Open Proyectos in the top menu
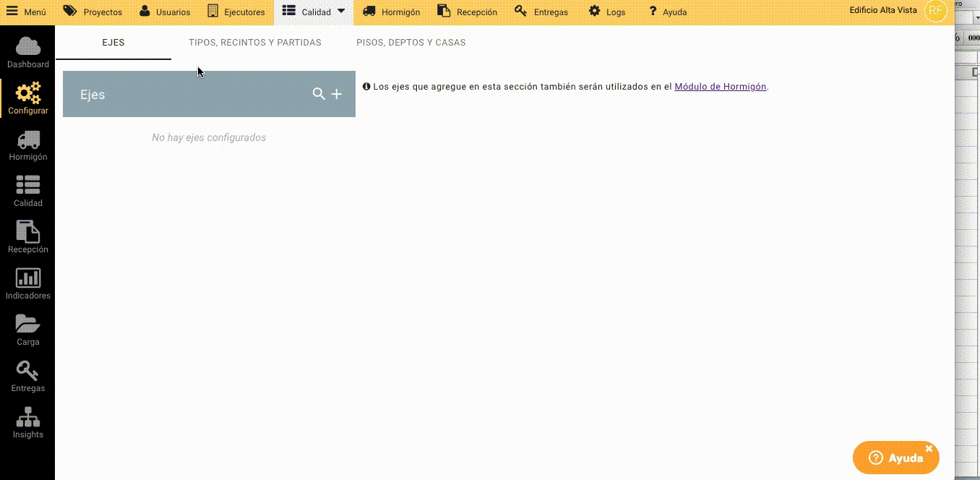 pyautogui.click(x=93, y=12)
